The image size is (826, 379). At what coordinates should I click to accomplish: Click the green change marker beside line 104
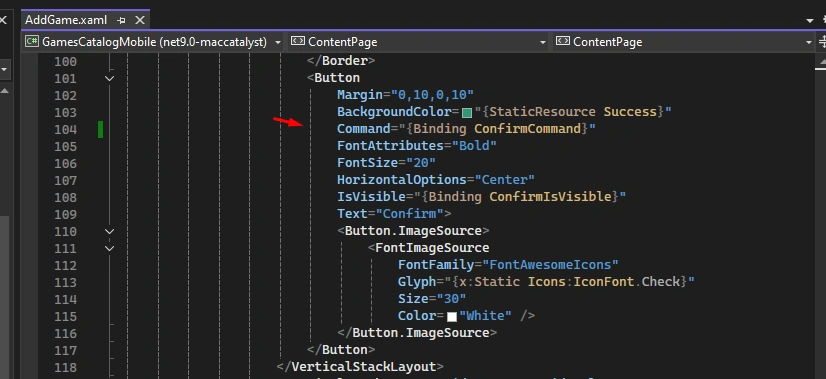(x=100, y=129)
